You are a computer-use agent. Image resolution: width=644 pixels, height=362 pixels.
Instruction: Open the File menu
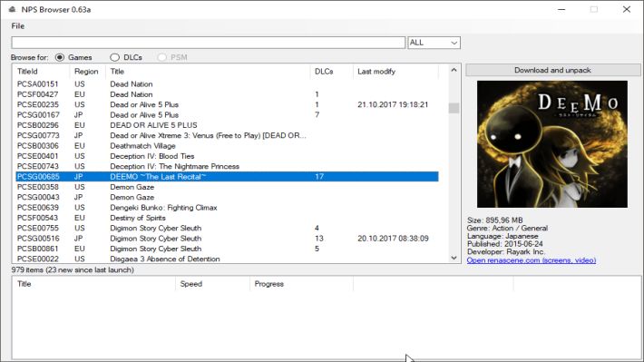17,26
